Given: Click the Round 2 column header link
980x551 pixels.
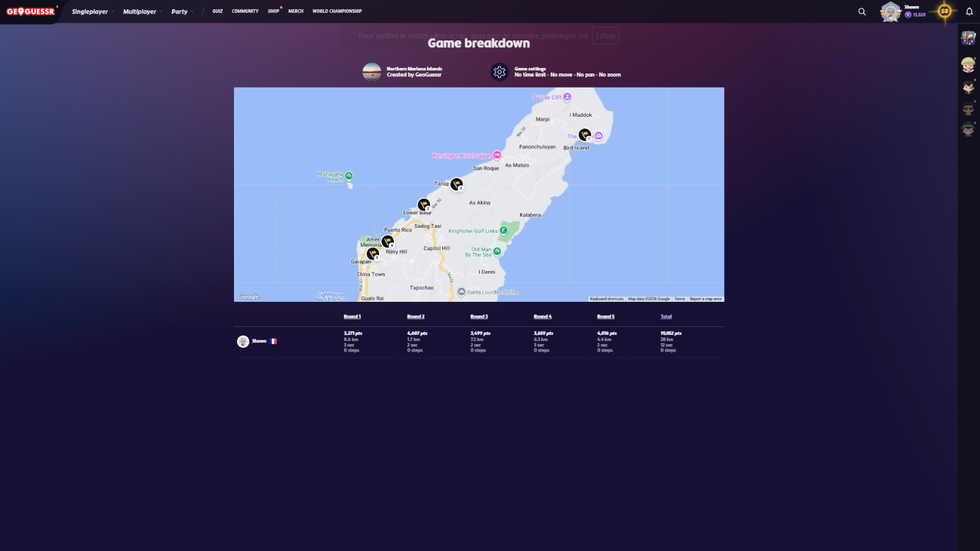Looking at the screenshot, I should click(x=415, y=317).
